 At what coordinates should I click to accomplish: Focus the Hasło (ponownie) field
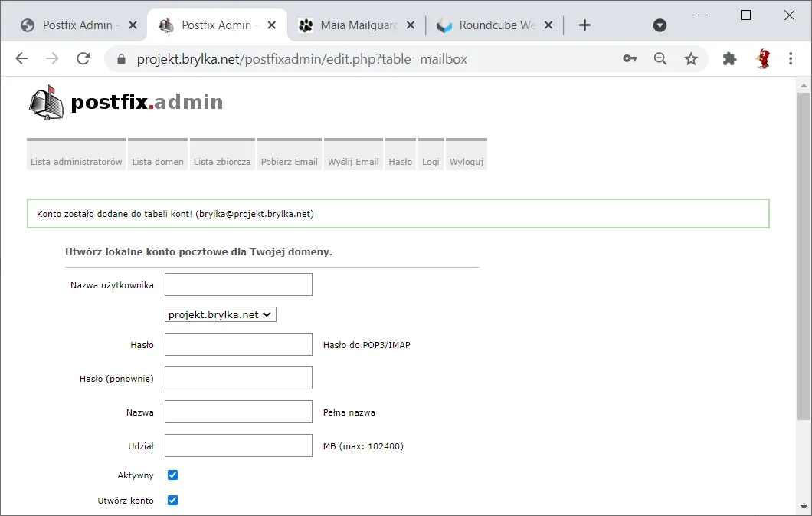coord(238,378)
